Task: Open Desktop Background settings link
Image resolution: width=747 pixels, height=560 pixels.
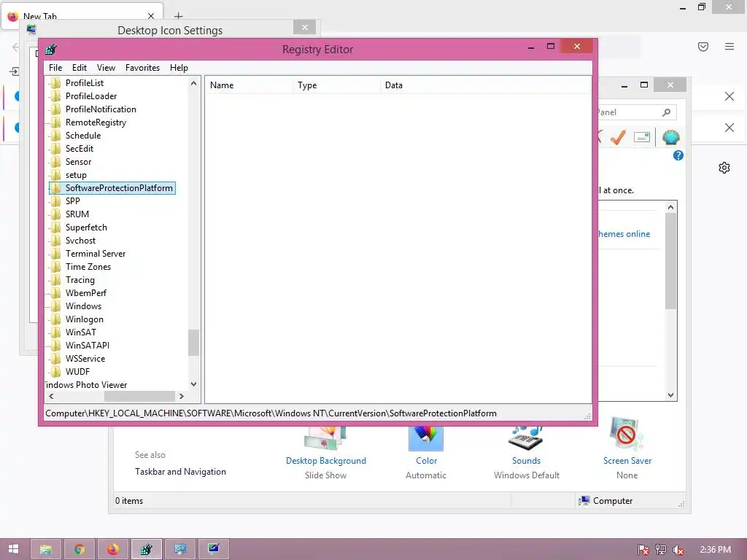Action: point(326,461)
